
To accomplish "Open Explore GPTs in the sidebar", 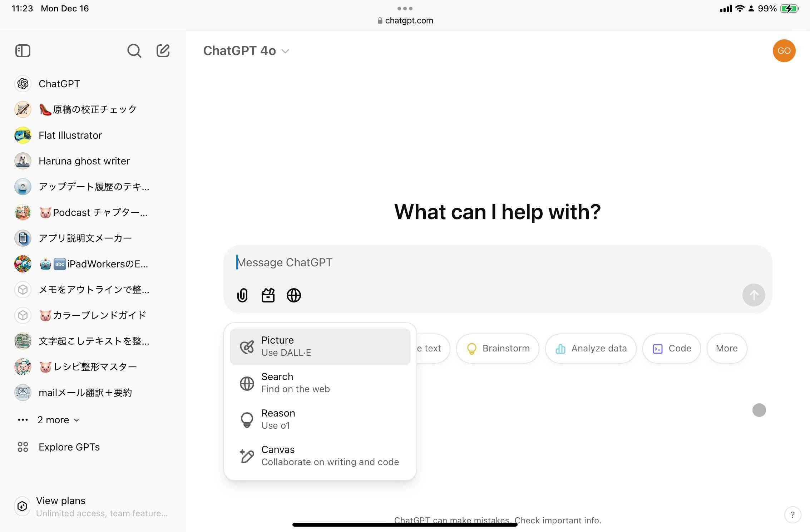I will click(x=69, y=447).
